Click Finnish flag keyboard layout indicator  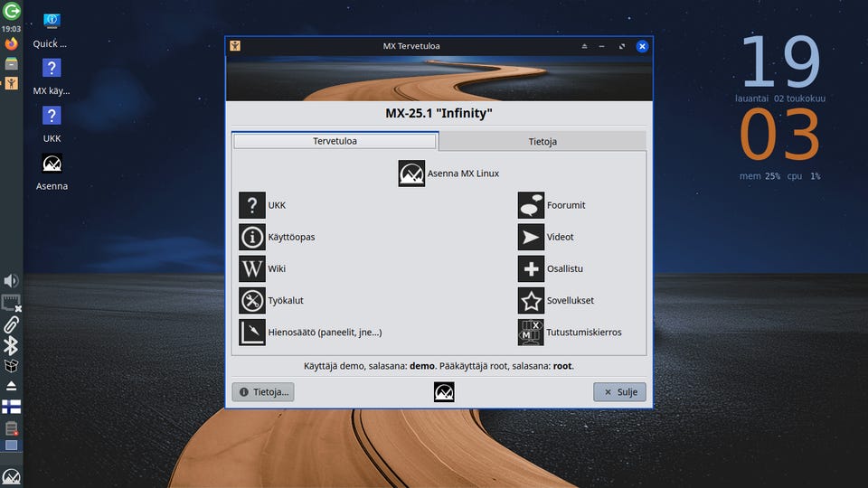coord(11,407)
